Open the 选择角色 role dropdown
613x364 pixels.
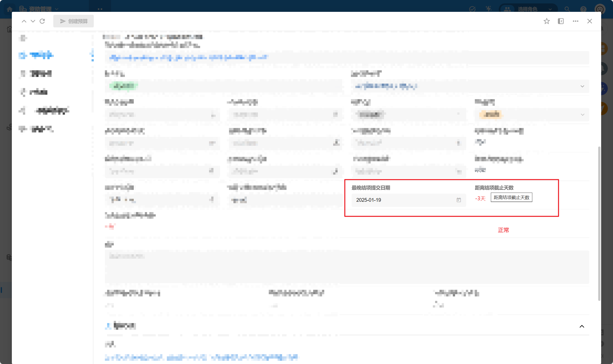coord(528,9)
